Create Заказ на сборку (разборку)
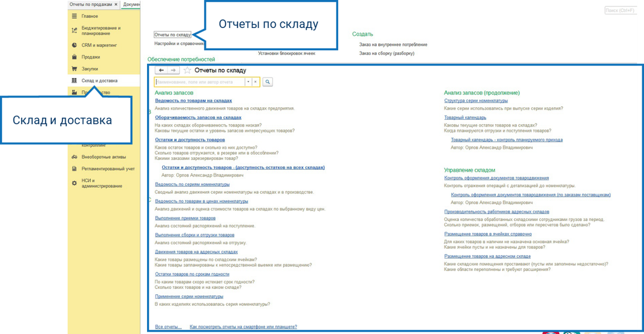 386,53
